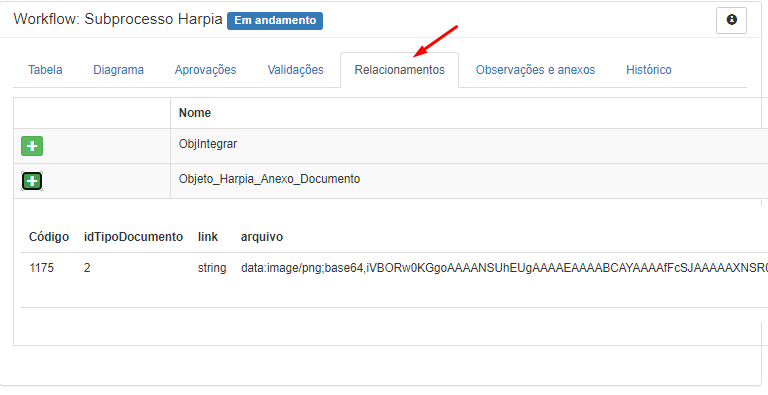This screenshot has width=768, height=395.
Task: Open the Aprovações tab
Action: click(205, 70)
